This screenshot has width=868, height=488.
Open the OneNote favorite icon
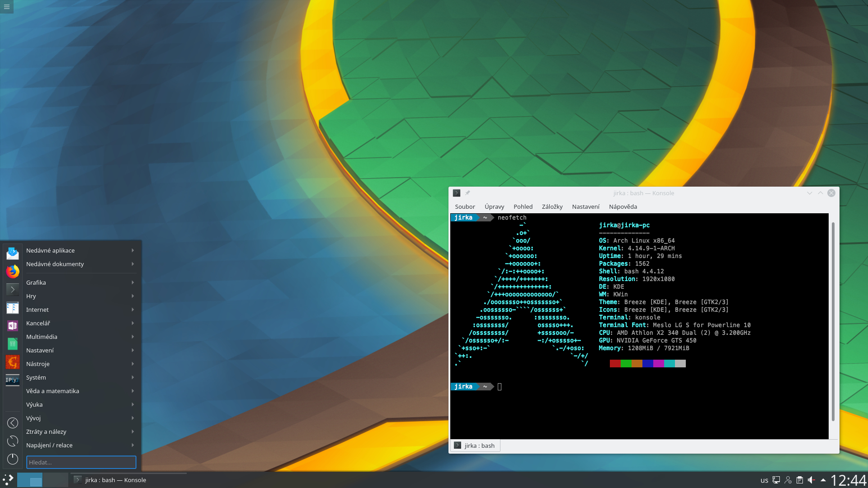pyautogui.click(x=13, y=326)
